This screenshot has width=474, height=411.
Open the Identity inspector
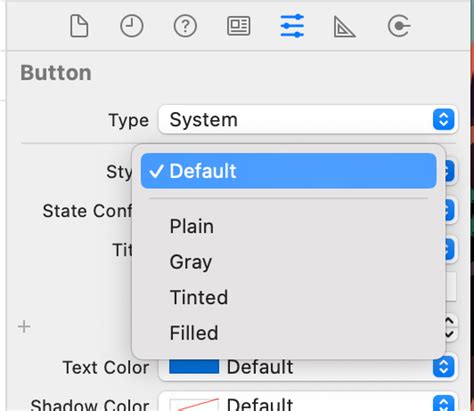(239, 26)
